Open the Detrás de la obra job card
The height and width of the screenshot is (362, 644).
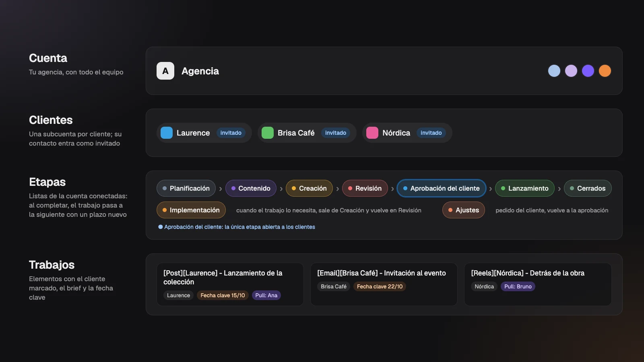click(538, 284)
